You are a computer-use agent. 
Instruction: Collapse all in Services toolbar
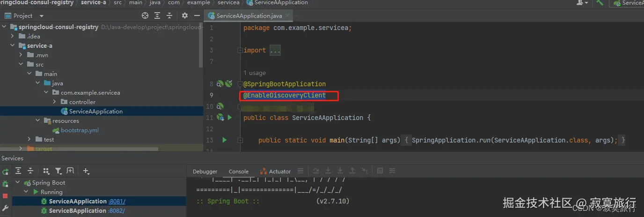30,171
